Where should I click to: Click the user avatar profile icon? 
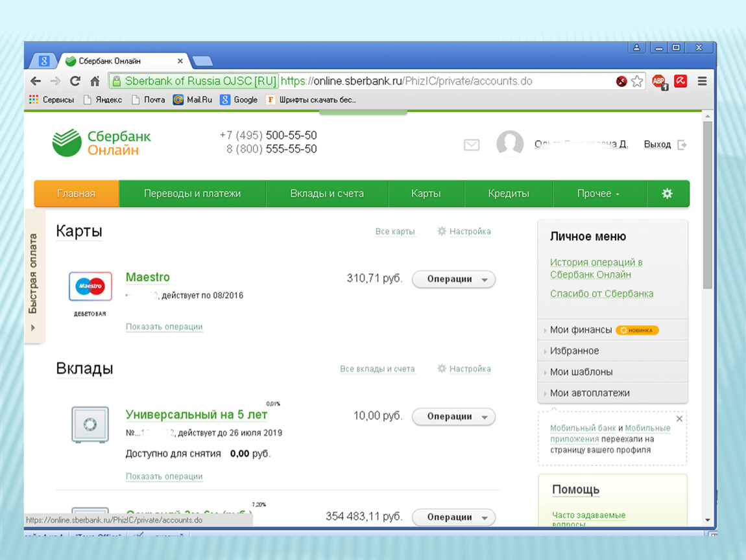point(510,143)
